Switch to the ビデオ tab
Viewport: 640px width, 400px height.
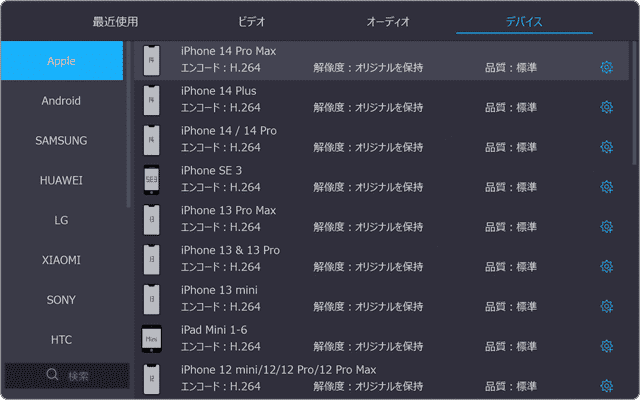tap(251, 22)
